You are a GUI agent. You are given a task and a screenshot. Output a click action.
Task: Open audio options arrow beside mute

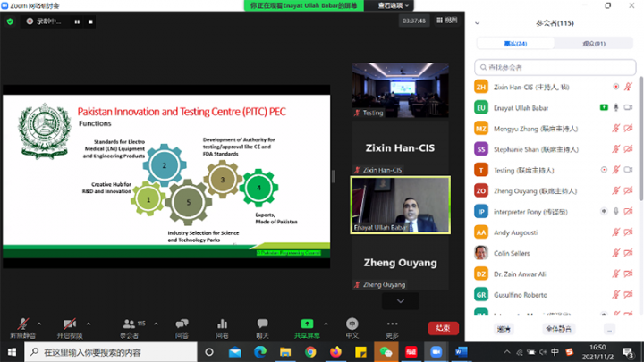click(39, 324)
